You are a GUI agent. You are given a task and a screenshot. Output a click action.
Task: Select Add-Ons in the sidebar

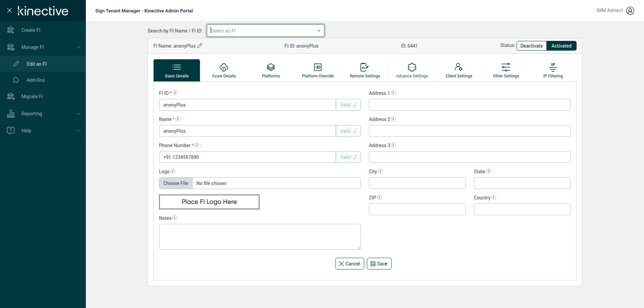43,80
